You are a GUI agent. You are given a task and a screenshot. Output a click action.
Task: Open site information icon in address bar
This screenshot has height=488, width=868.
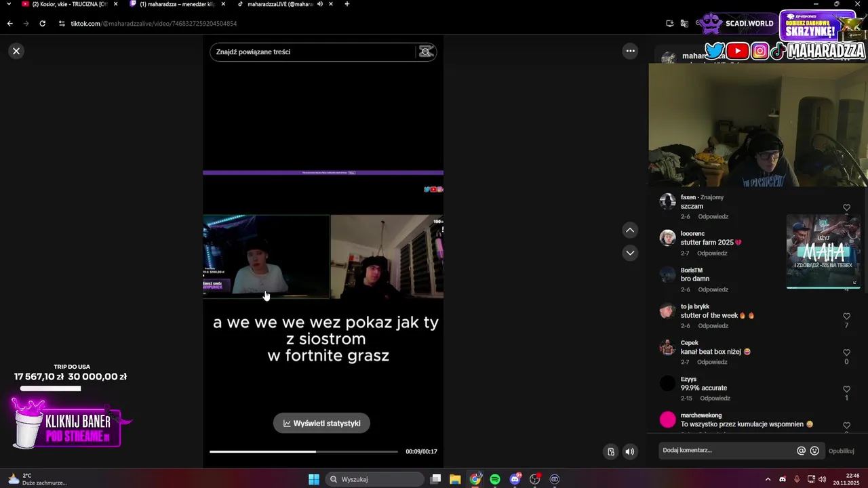click(x=62, y=24)
